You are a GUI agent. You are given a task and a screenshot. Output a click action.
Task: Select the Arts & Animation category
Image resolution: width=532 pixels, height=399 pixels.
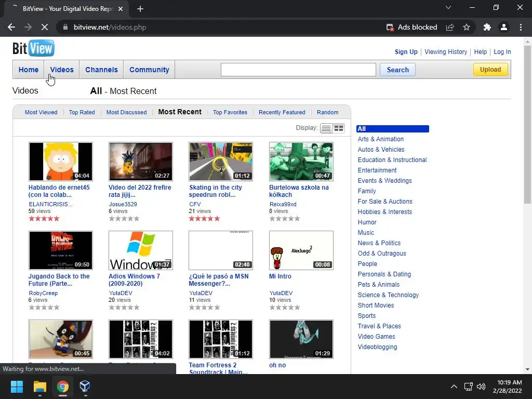[381, 139]
